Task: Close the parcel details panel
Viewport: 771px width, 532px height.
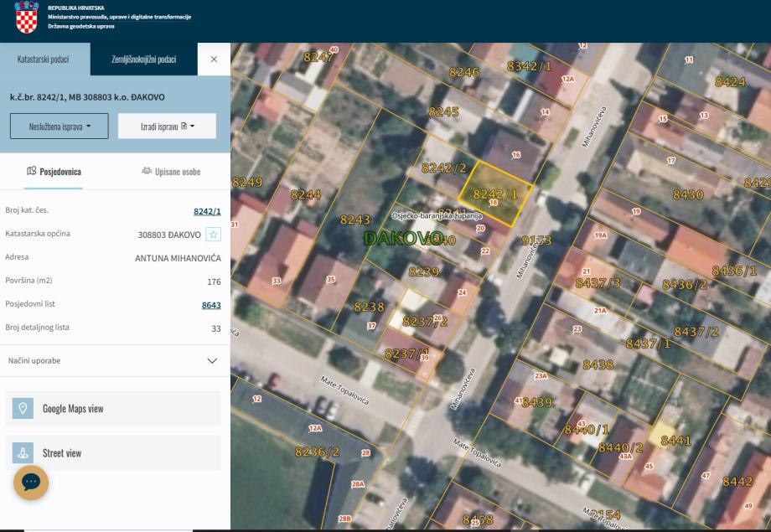Action: coord(213,60)
